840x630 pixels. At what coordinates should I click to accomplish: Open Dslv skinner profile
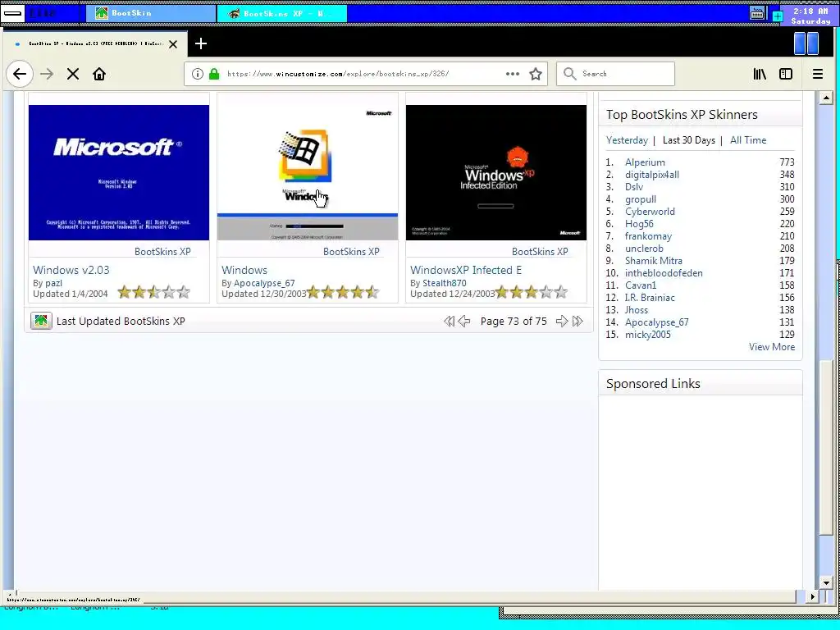(634, 186)
